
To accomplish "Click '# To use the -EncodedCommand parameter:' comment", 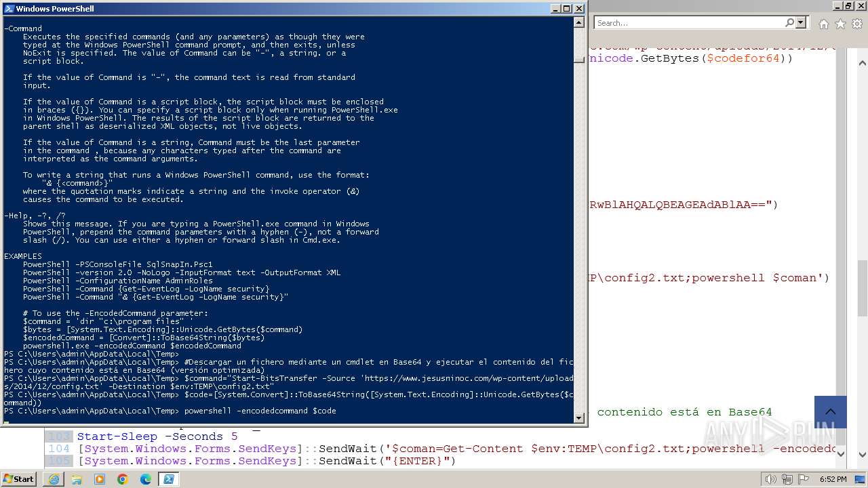I will point(115,313).
